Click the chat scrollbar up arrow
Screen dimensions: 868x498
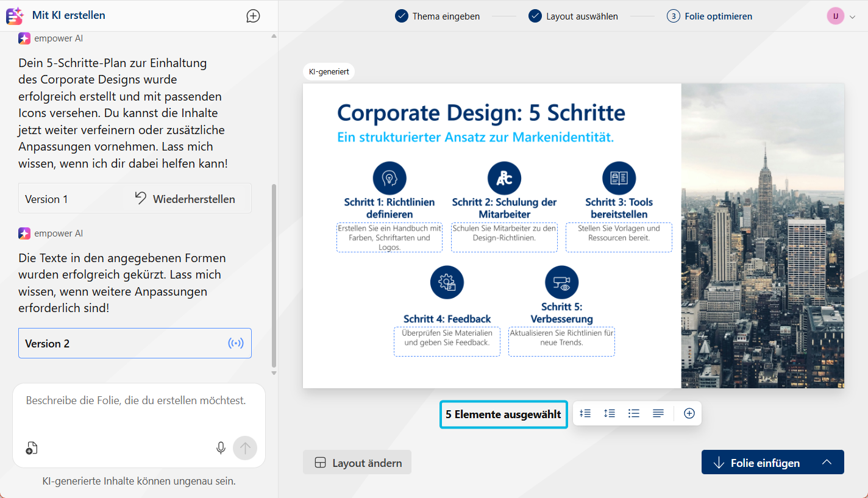pyautogui.click(x=273, y=37)
